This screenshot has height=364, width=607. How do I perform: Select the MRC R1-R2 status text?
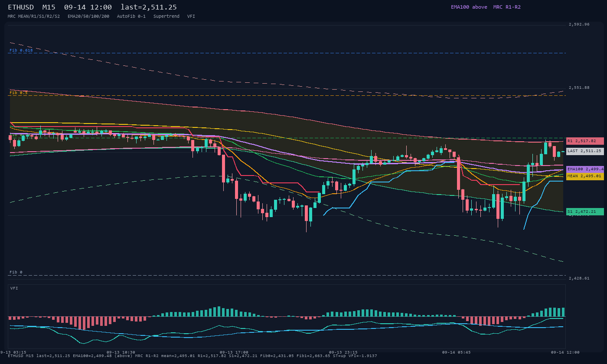(x=507, y=7)
